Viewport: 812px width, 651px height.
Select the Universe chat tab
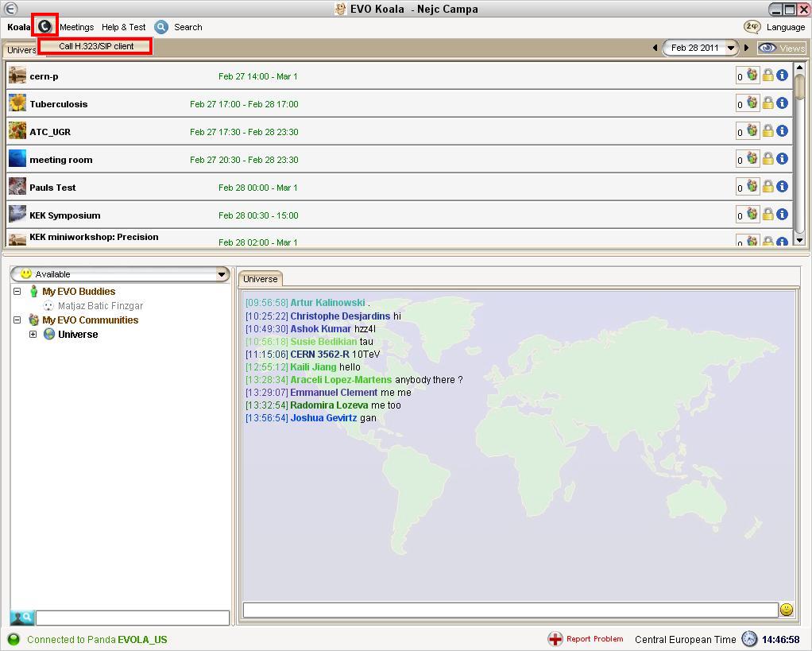coord(261,279)
